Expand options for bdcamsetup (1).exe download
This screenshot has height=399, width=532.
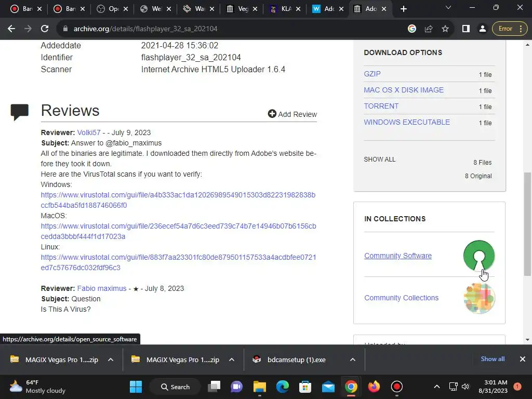[x=353, y=360]
